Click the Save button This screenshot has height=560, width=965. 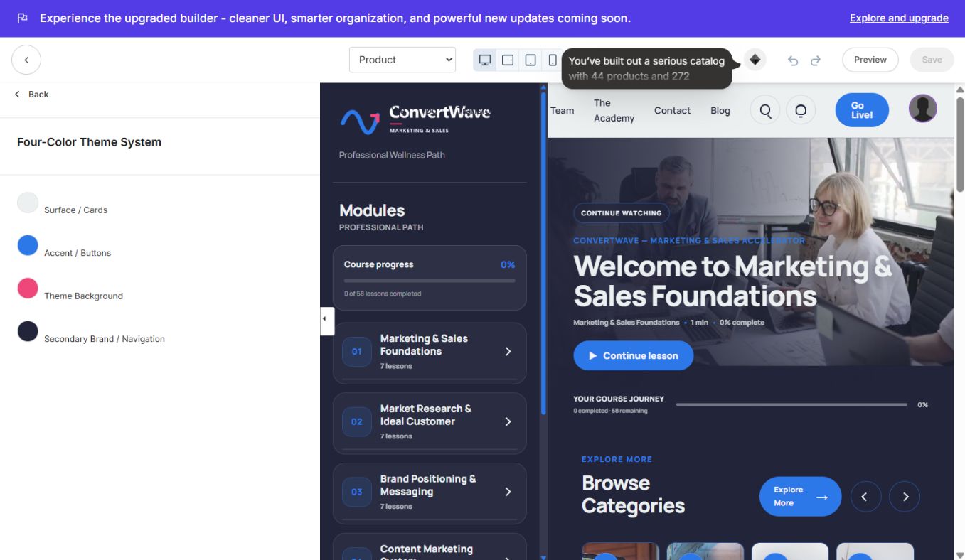point(932,60)
